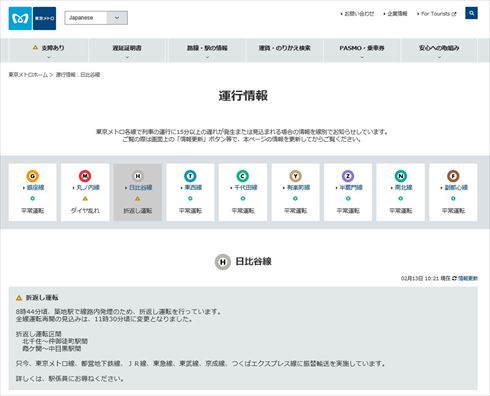Open the お問い合わせ link
This screenshot has width=490, height=396.
click(x=359, y=14)
